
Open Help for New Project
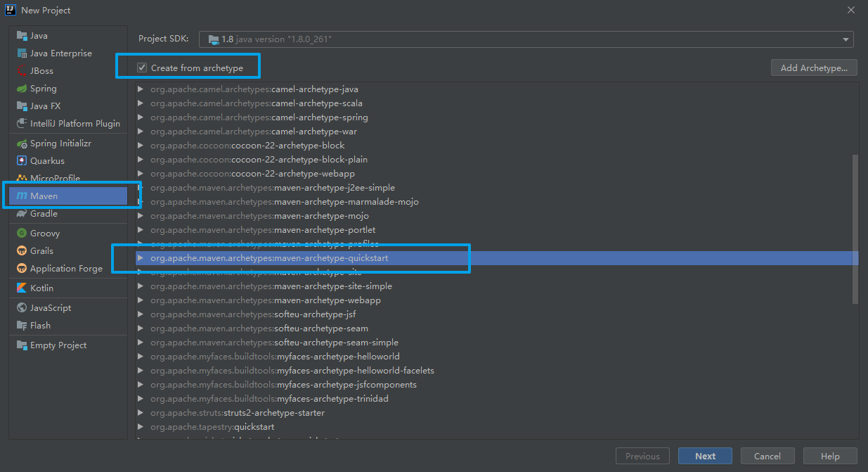click(830, 456)
